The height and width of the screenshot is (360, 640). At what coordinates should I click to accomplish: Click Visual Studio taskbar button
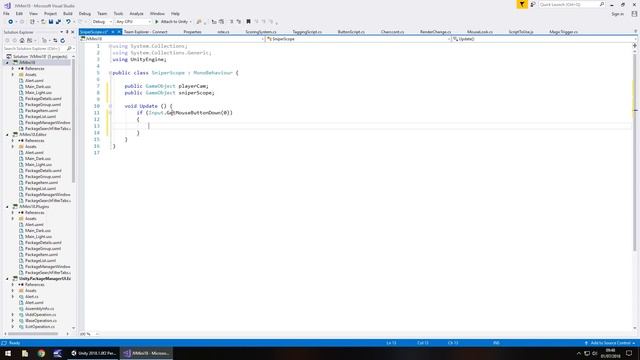click(x=146, y=353)
